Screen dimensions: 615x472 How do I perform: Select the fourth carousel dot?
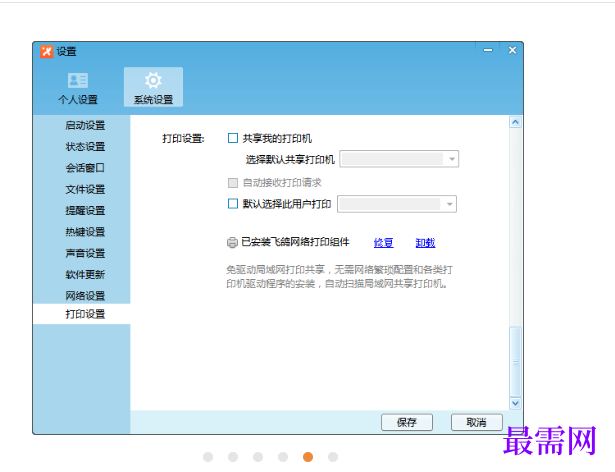283,457
